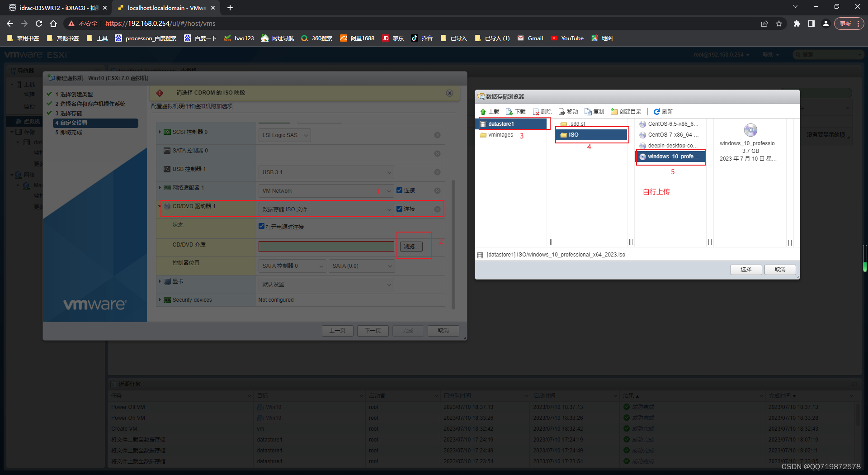Click the Select button in datastore browser
This screenshot has width=868, height=475.
[746, 270]
